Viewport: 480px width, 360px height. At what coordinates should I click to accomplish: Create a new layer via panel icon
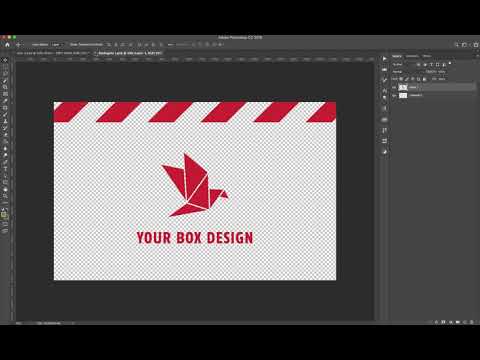pyautogui.click(x=465, y=322)
